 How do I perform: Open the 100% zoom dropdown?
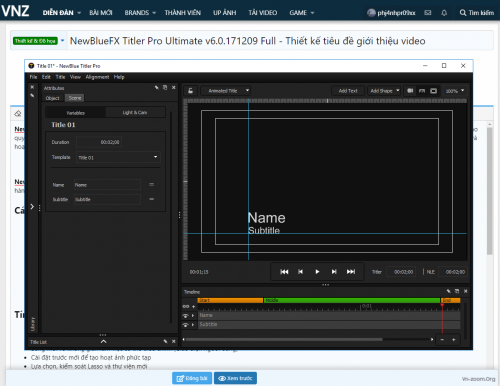click(x=455, y=91)
